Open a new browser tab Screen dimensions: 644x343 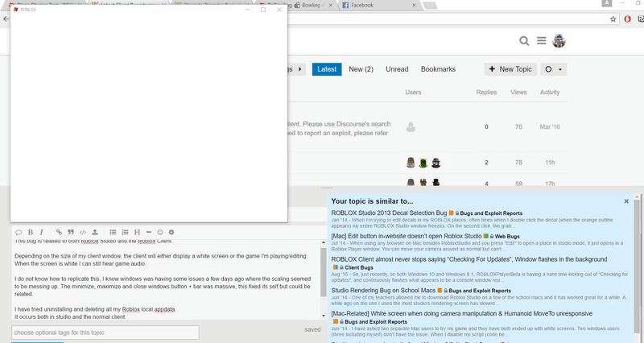[430, 6]
